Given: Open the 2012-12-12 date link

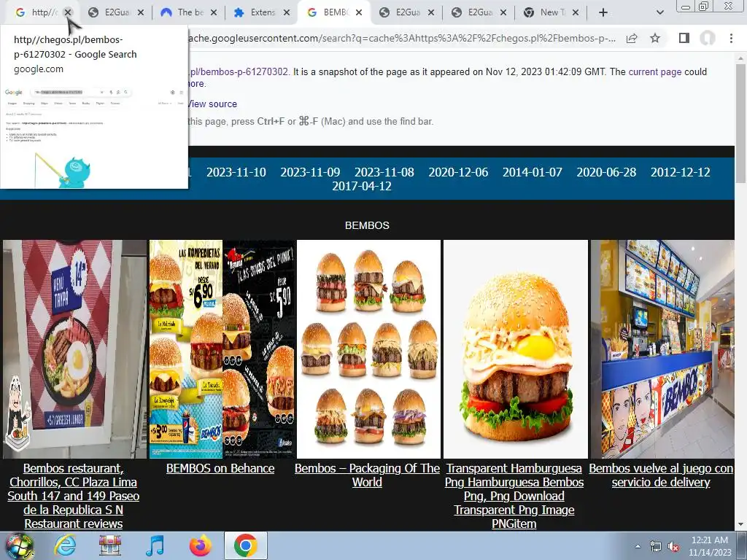Looking at the screenshot, I should (681, 172).
